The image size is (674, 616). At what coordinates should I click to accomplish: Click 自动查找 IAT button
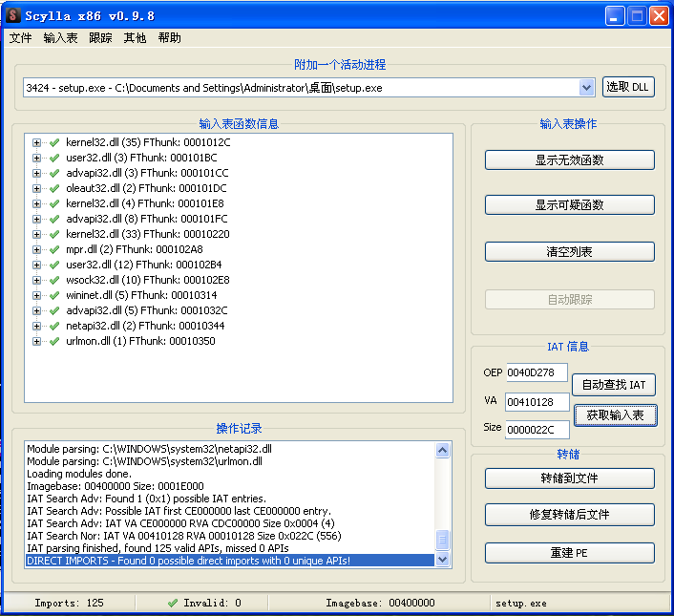pyautogui.click(x=614, y=385)
